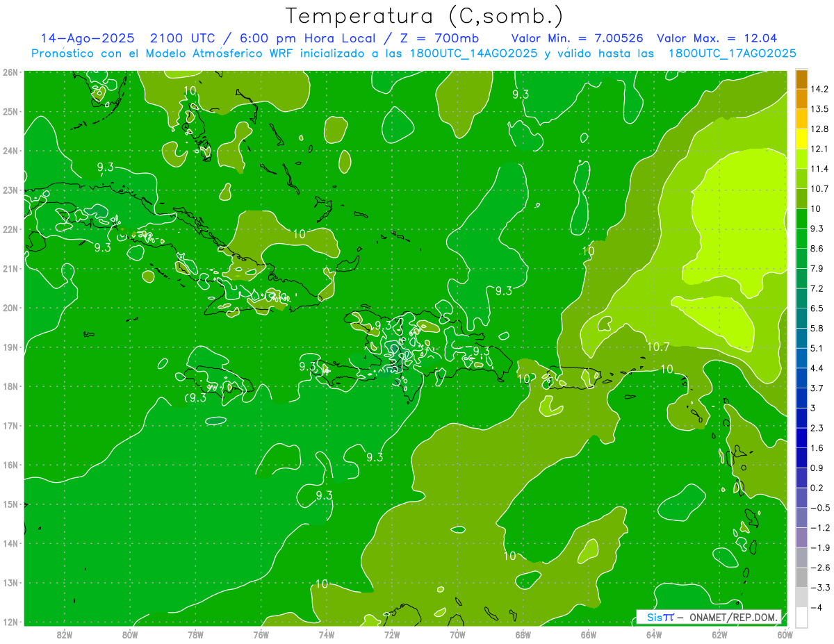
Task: Click the 74W longitude axis label
Action: tap(327, 634)
